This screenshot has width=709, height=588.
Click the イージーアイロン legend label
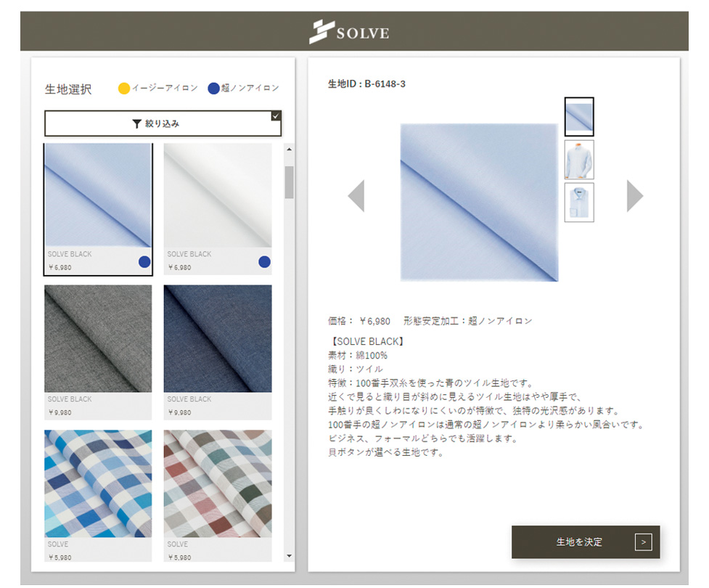coord(165,88)
